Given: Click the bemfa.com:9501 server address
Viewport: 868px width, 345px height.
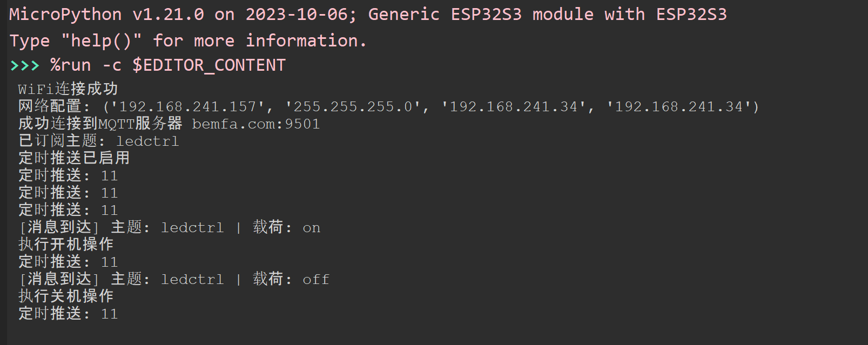Looking at the screenshot, I should click(x=256, y=124).
